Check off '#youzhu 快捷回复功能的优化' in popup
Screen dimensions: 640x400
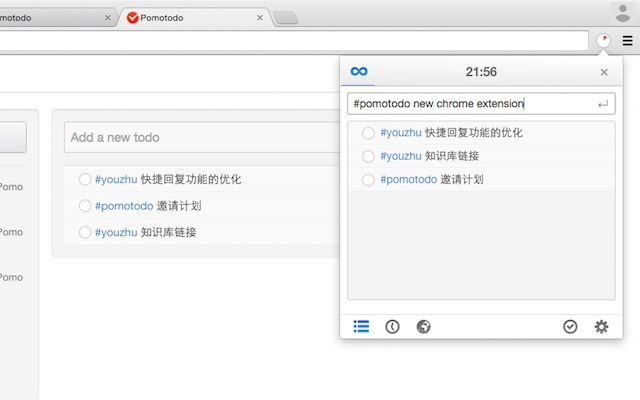368,133
